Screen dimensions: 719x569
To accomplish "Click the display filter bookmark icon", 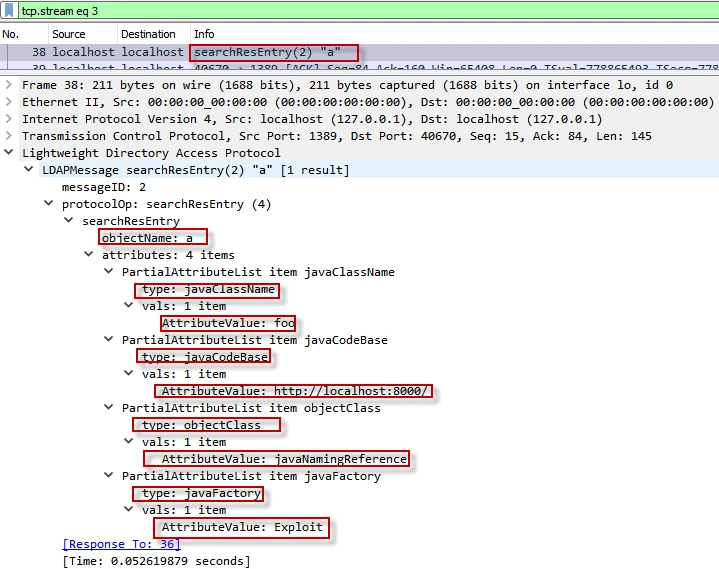I will click(x=9, y=11).
